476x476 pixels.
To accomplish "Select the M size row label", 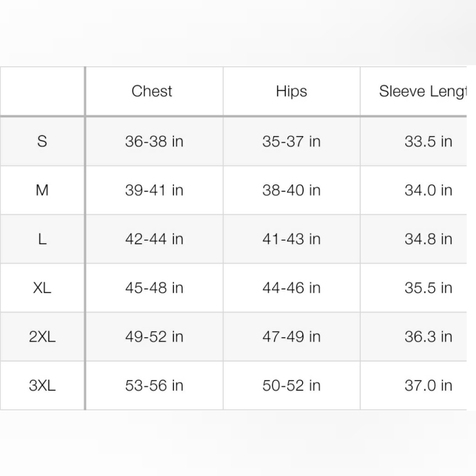I will 42,190.
